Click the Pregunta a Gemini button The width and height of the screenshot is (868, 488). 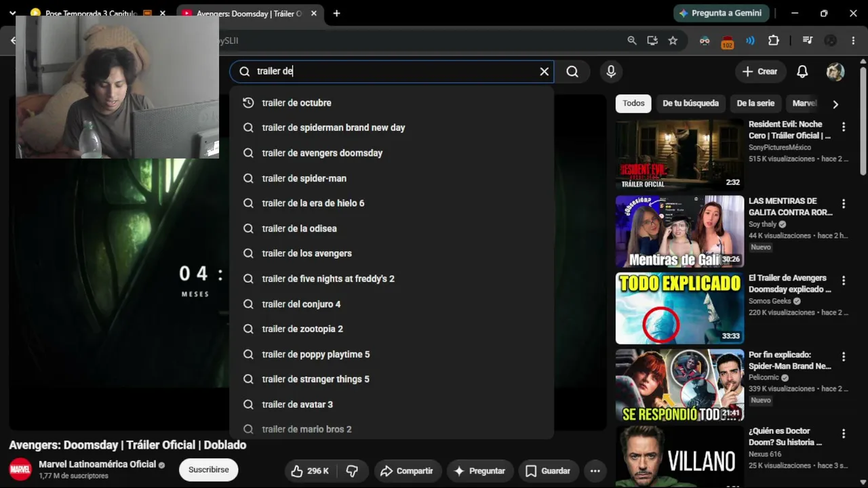pos(719,14)
